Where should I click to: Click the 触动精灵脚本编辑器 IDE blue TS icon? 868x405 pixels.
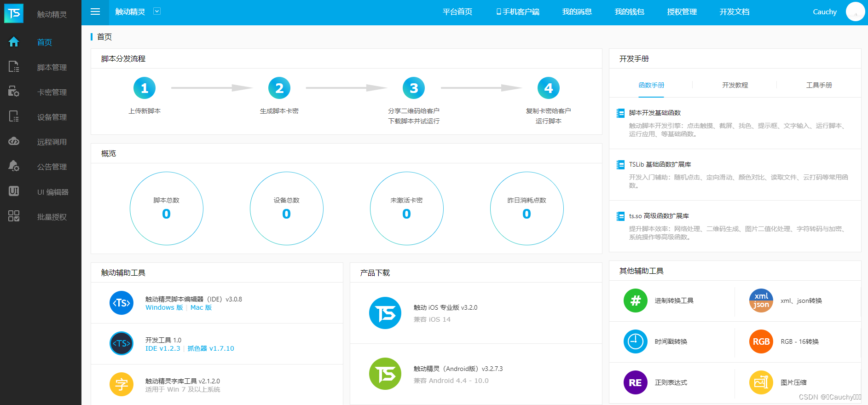(122, 303)
